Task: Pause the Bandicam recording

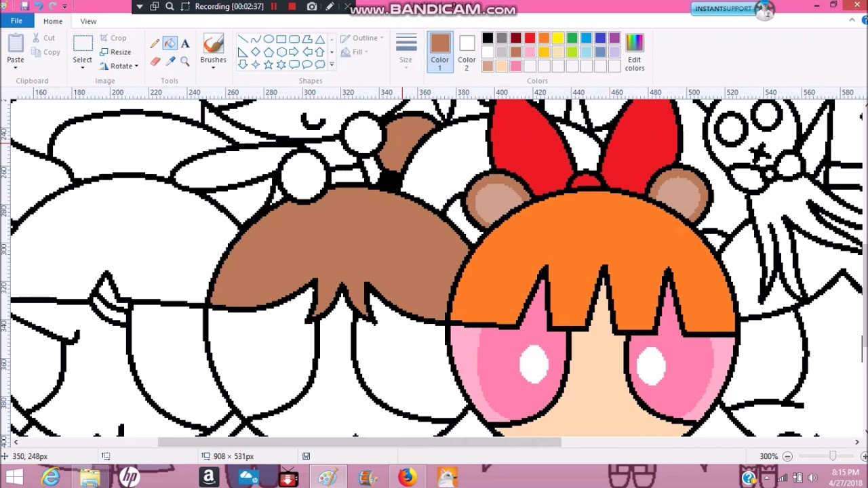Action: click(274, 7)
